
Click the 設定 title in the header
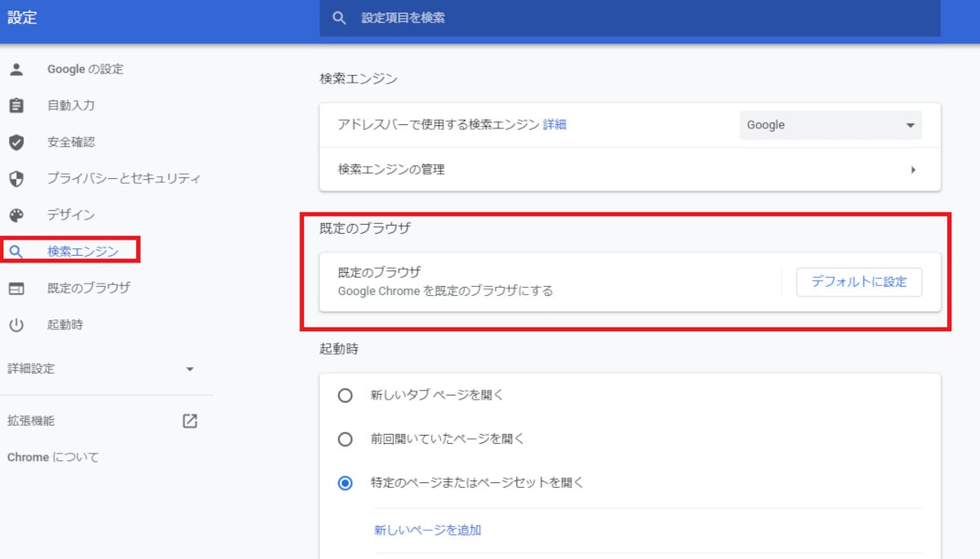pos(22,17)
